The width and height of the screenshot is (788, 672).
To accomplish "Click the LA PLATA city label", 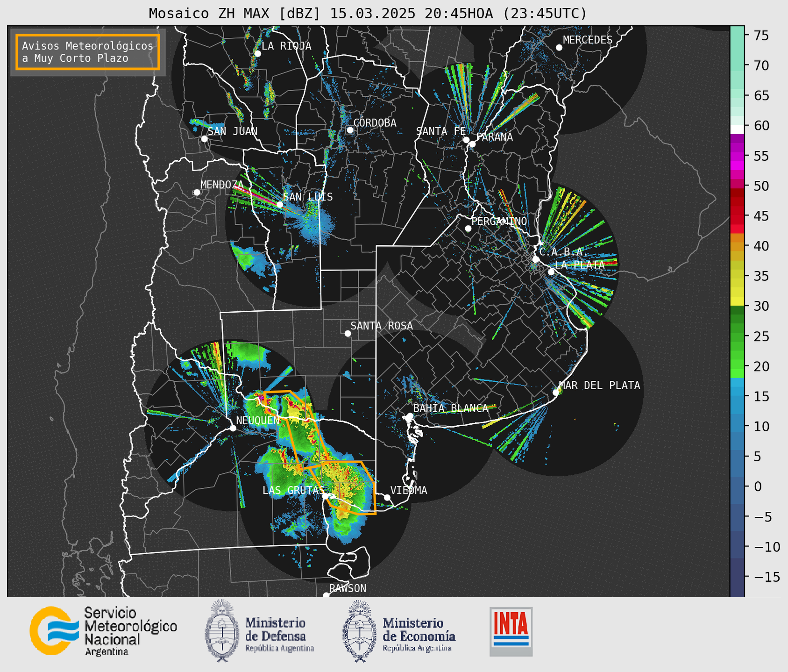I will click(580, 265).
